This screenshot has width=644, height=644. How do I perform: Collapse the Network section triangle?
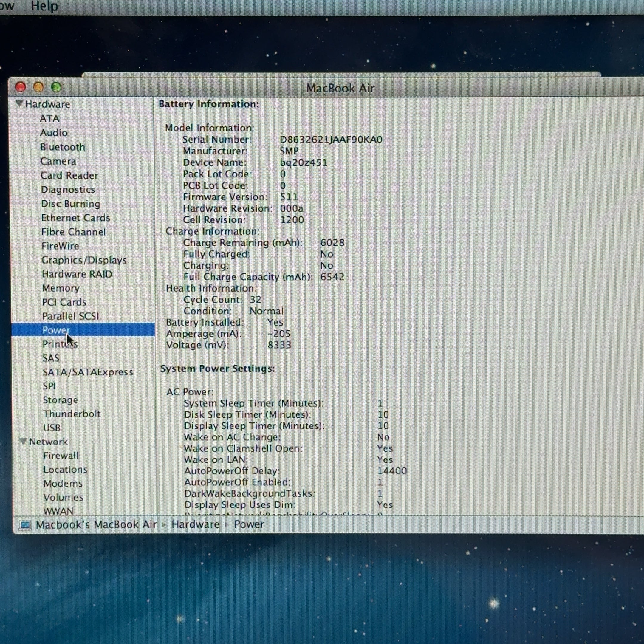[23, 441]
